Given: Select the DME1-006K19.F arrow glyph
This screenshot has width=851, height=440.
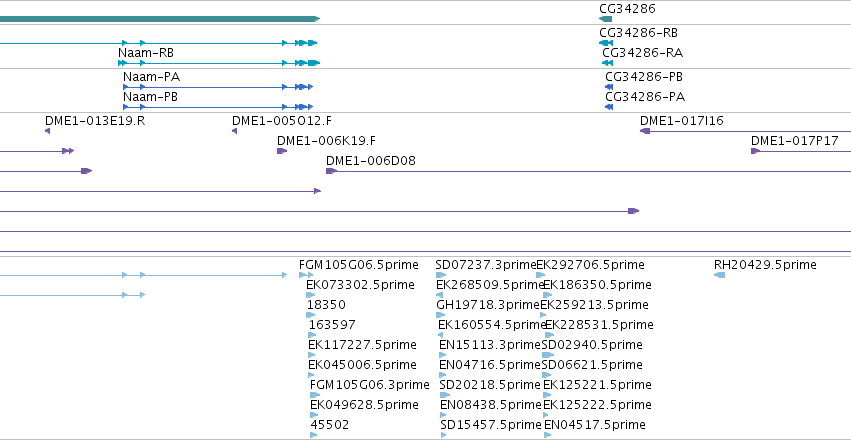Looking at the screenshot, I should pos(282,151).
